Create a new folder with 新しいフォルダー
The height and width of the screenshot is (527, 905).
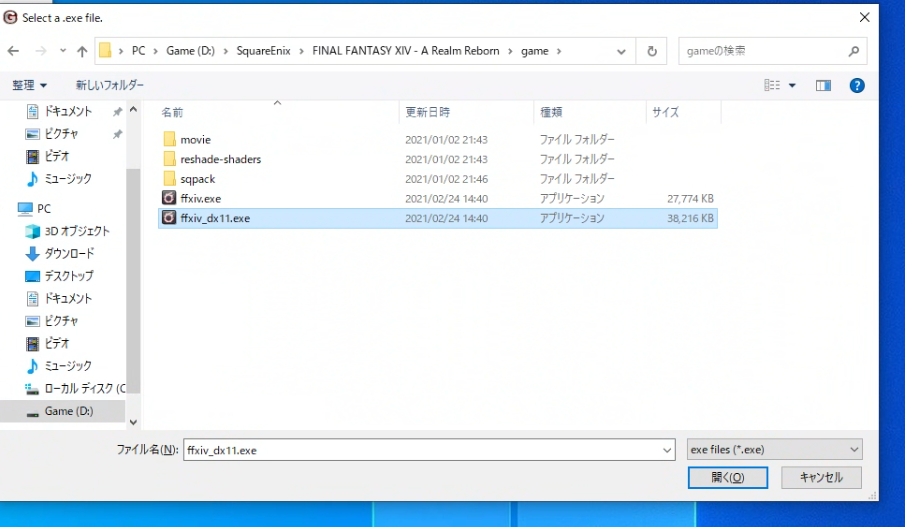tap(110, 85)
